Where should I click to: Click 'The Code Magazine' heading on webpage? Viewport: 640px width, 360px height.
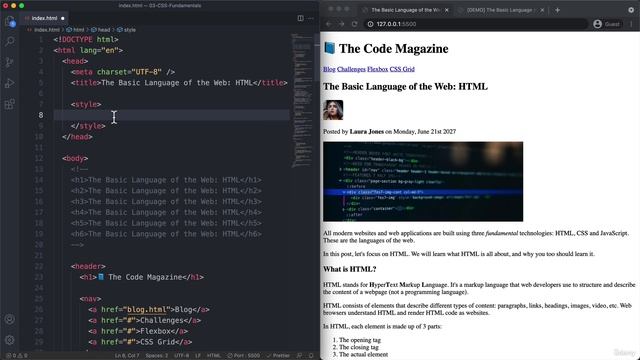tap(393, 49)
